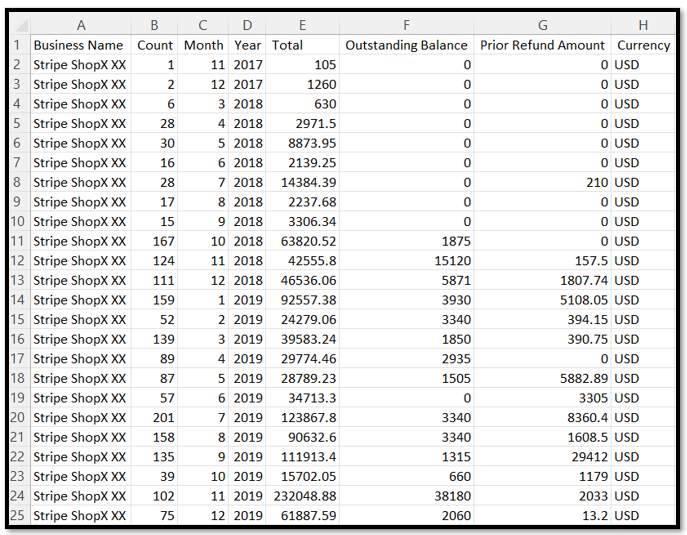Select the Total cell 42555.8

tap(302, 261)
